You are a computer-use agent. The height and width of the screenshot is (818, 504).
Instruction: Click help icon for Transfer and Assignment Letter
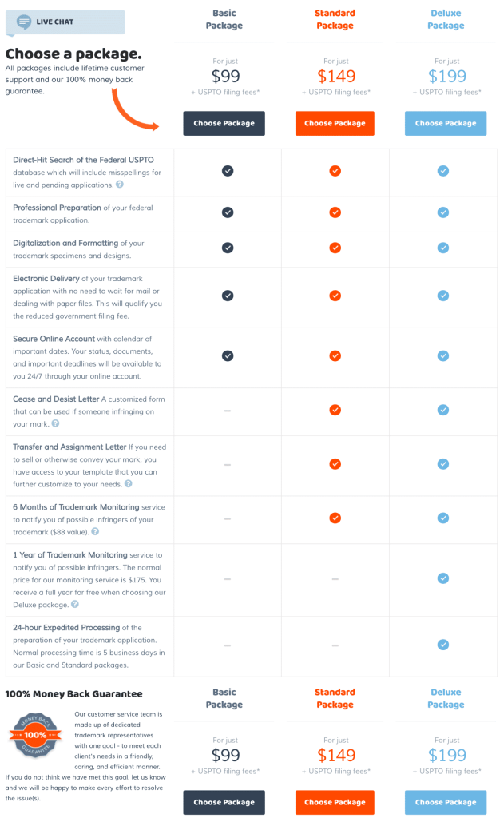(129, 483)
